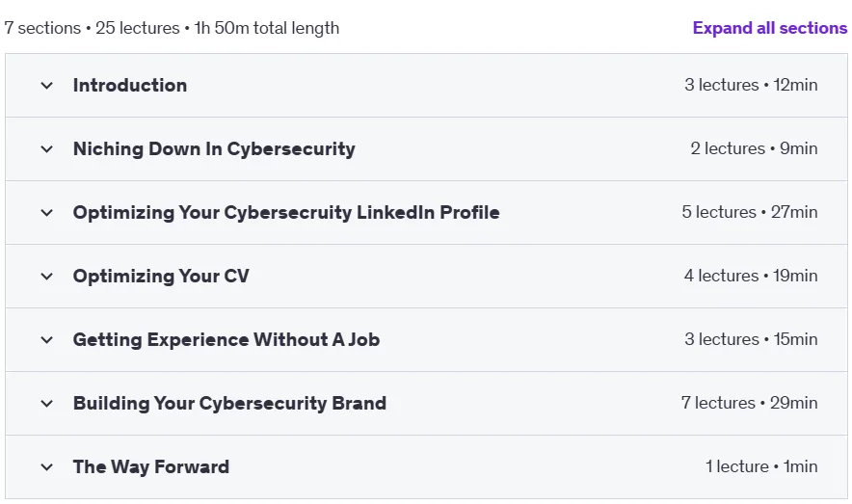Click the Expand all sections link
The height and width of the screenshot is (504, 852).
pos(769,28)
